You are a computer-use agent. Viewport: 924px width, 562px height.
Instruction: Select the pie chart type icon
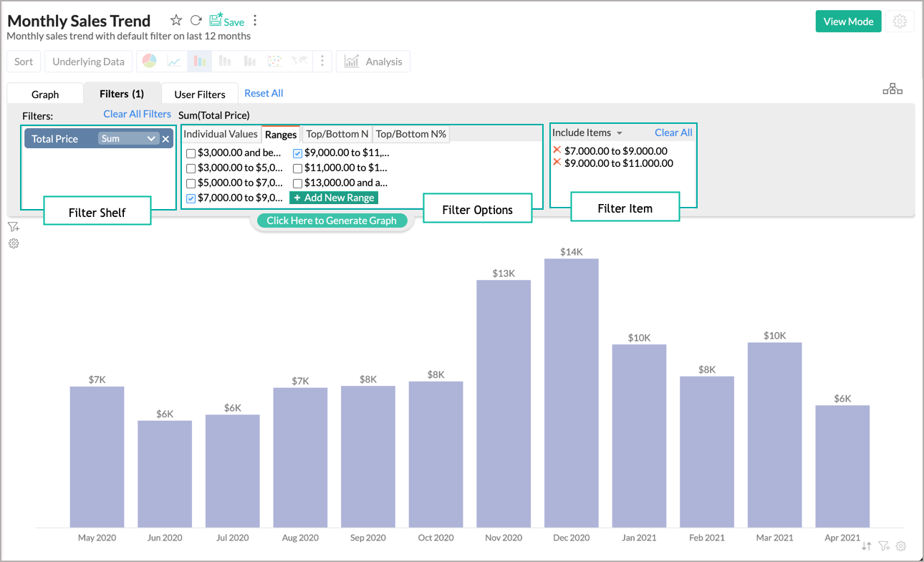point(149,61)
